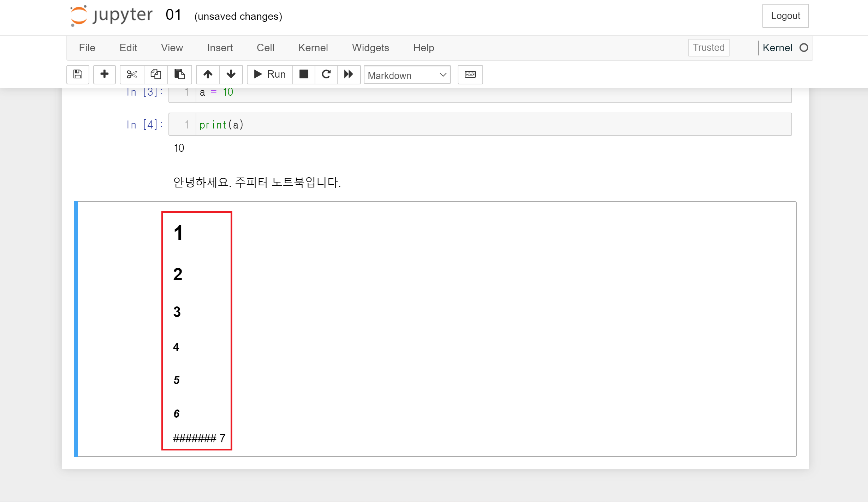Open the Kernel menu

[x=313, y=48]
